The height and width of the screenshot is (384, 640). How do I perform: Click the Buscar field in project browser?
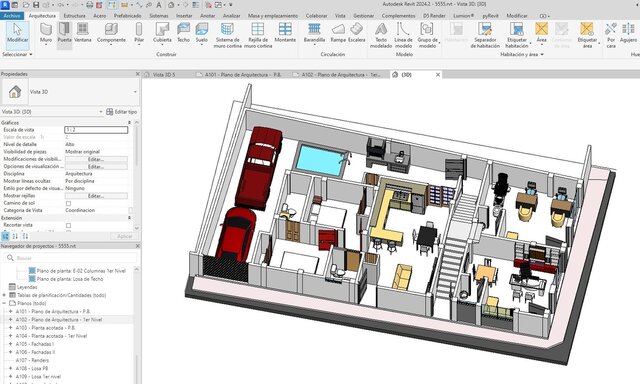tap(71, 258)
